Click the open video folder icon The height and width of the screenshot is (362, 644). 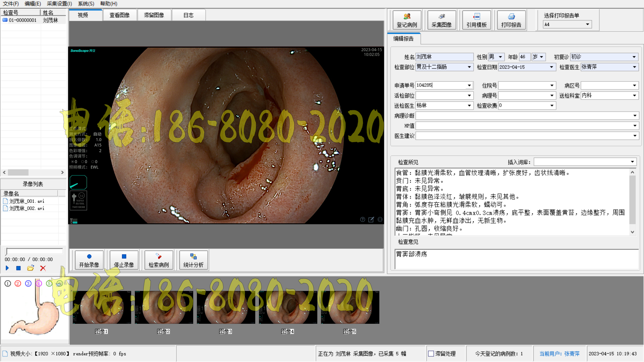point(31,268)
